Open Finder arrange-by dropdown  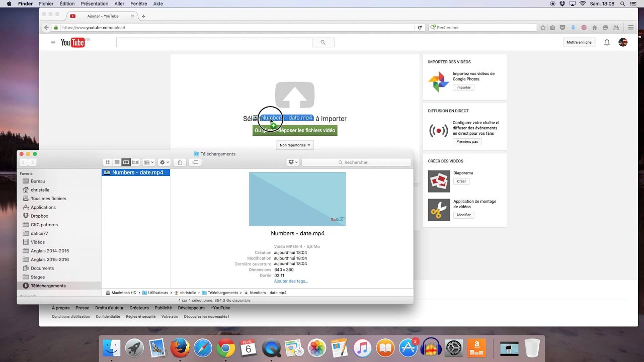[x=149, y=162]
